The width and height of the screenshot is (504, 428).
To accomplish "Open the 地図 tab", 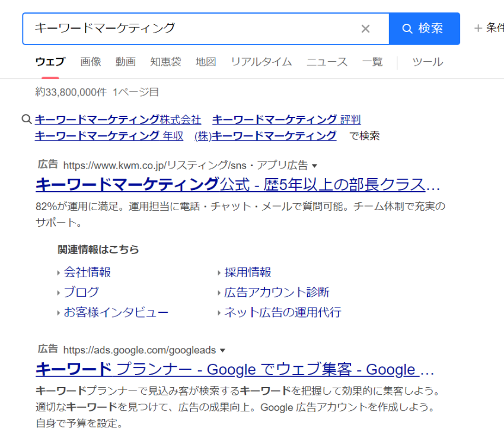I will click(x=206, y=62).
